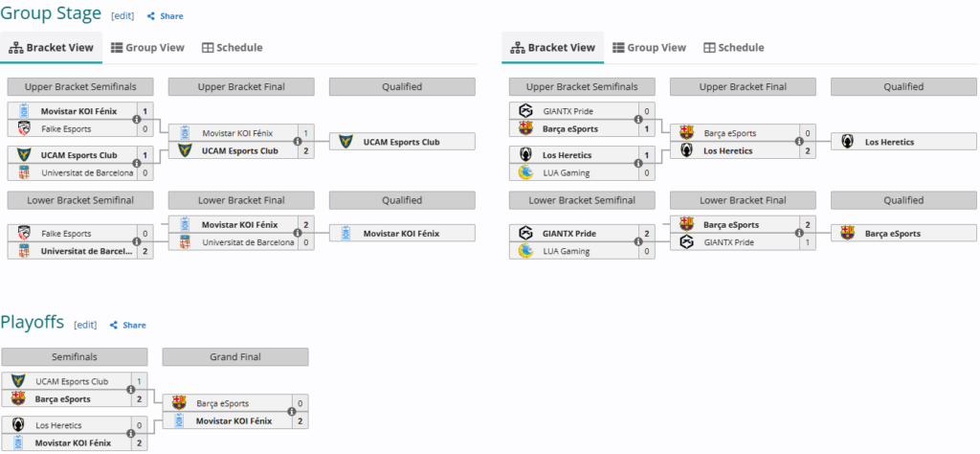The image size is (980, 454).
Task: Click Falke Esports in Upper Bracket Semifinals
Action: [x=65, y=128]
